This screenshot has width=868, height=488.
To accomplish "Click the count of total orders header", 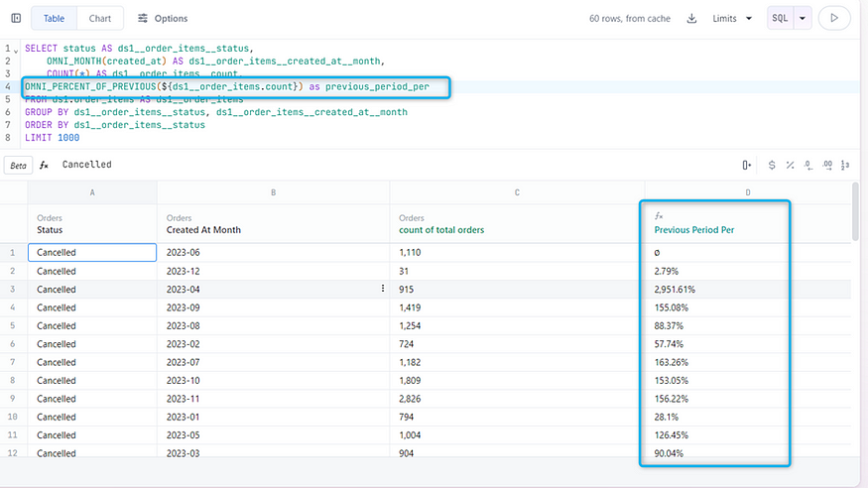I will point(517,223).
